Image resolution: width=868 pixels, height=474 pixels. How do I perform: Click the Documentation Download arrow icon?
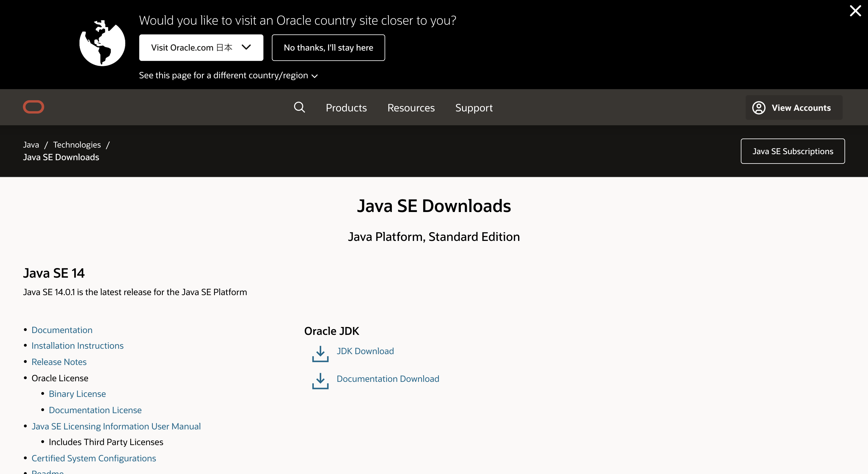[x=320, y=381]
